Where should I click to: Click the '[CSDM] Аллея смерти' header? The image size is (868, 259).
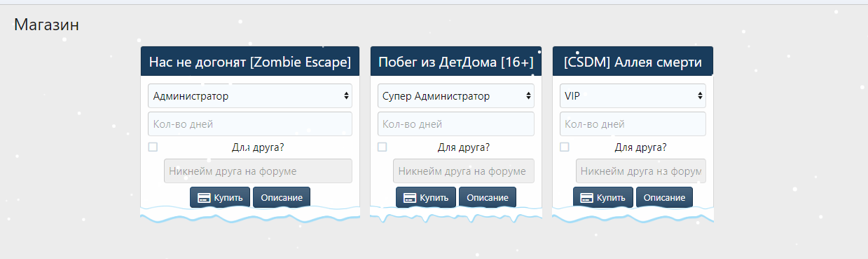(633, 62)
